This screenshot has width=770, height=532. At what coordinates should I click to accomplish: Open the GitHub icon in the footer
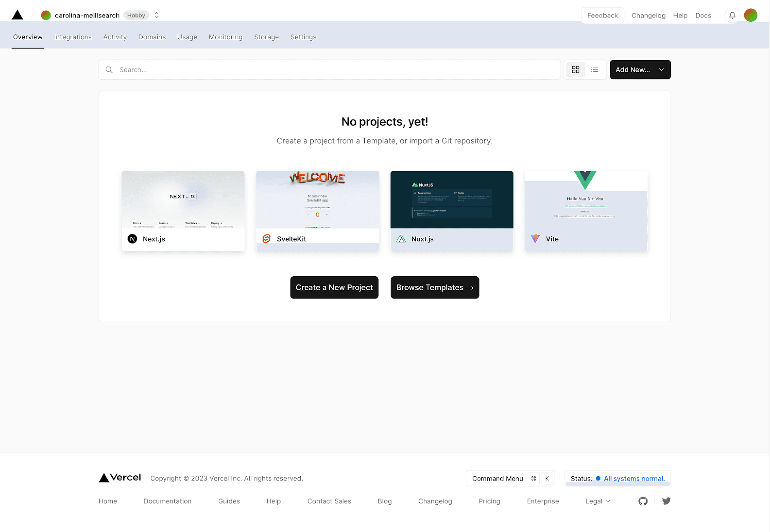point(643,501)
